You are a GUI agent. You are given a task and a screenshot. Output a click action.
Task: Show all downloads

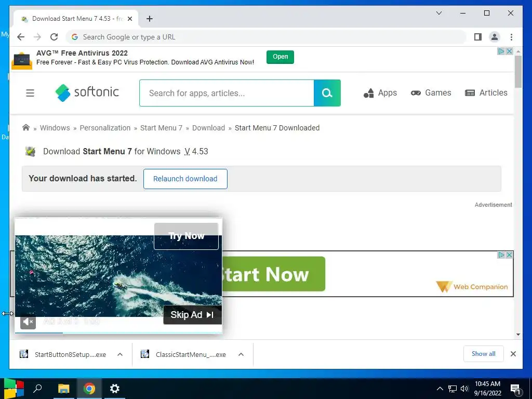pyautogui.click(x=484, y=354)
